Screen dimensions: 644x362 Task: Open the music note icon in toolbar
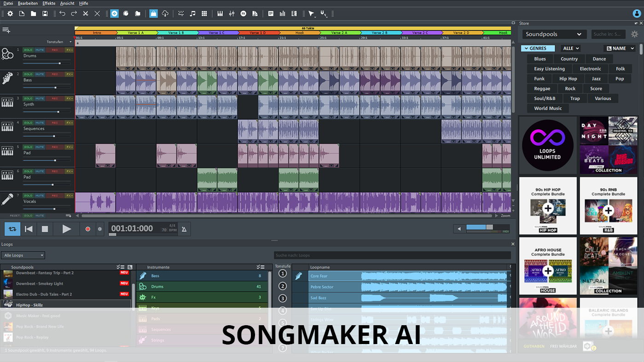click(192, 14)
